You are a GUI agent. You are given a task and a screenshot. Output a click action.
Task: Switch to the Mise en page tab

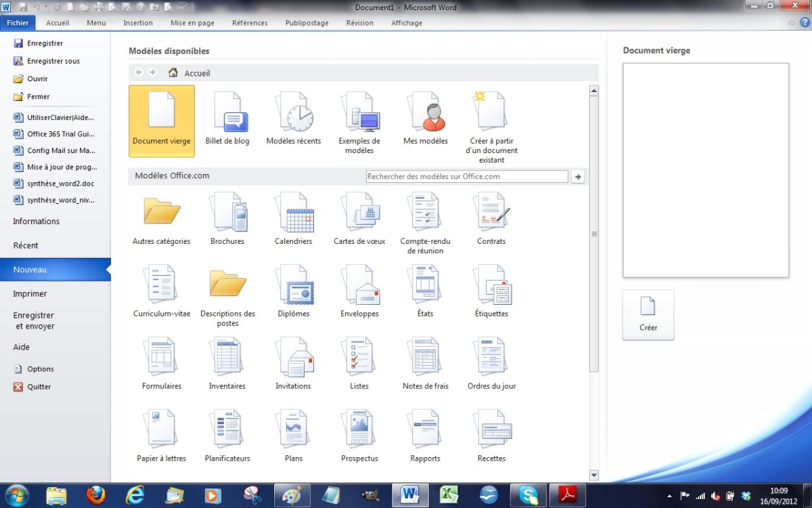point(192,22)
